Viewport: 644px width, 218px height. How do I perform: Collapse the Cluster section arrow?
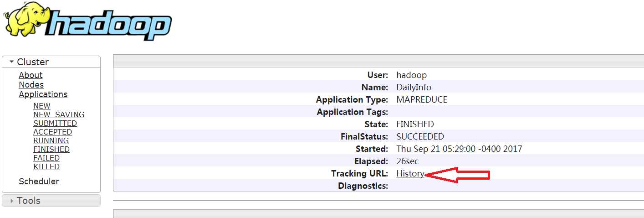tap(11, 62)
